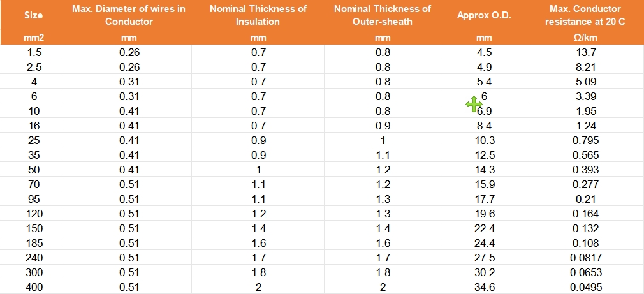Click the Approx O.D. column header
This screenshot has height=294, width=644.
tap(485, 15)
